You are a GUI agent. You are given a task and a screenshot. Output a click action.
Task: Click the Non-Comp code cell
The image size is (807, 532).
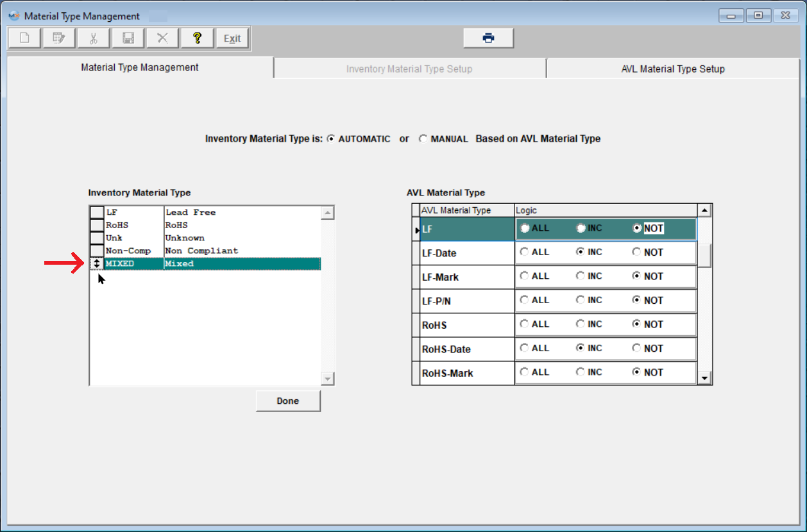tap(133, 251)
